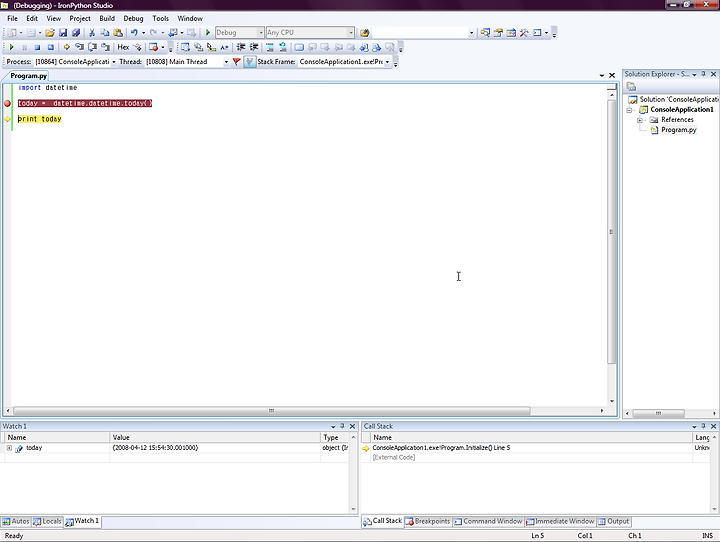
Task: Toggle bookmark icon in text editor toolbar
Action: (x=299, y=47)
